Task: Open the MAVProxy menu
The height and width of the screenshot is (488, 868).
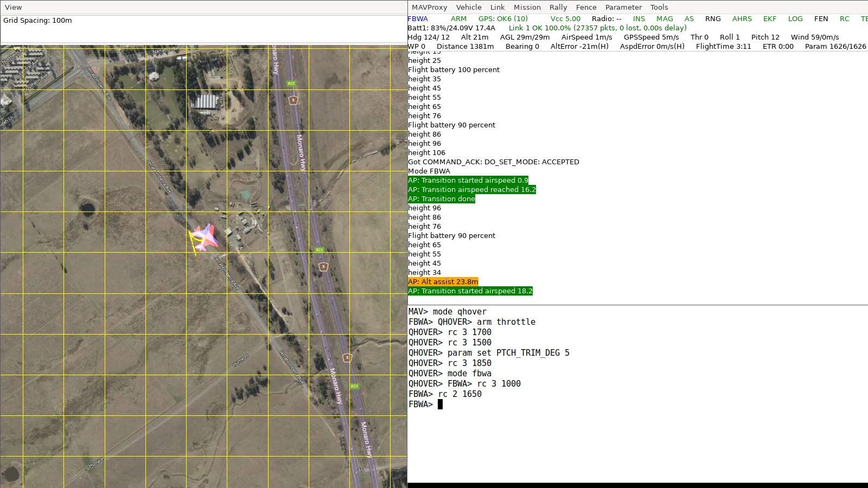Action: click(x=429, y=7)
